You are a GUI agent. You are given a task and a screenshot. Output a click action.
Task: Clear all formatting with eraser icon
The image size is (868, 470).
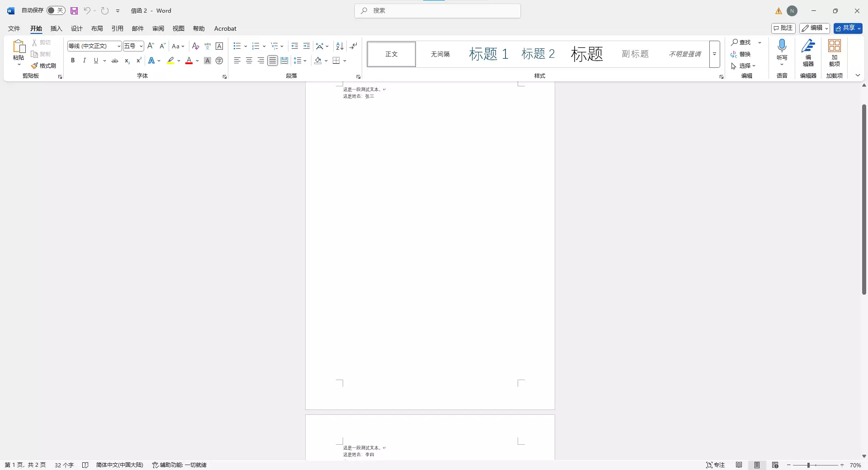click(195, 46)
